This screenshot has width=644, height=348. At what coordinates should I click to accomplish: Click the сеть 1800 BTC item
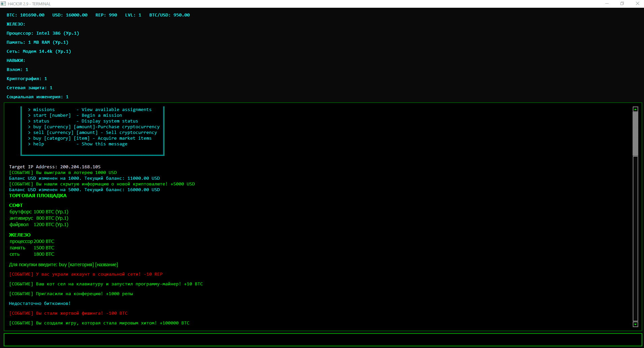pyautogui.click(x=32, y=254)
